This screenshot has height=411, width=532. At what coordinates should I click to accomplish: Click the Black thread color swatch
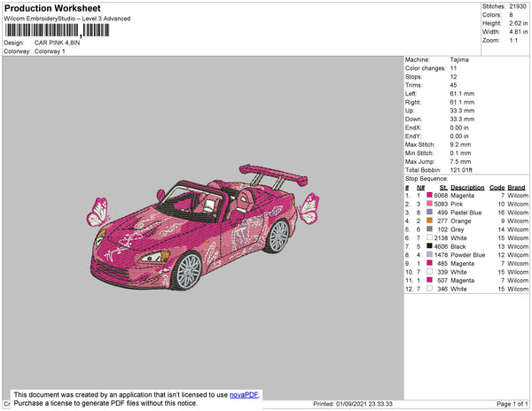click(x=431, y=246)
